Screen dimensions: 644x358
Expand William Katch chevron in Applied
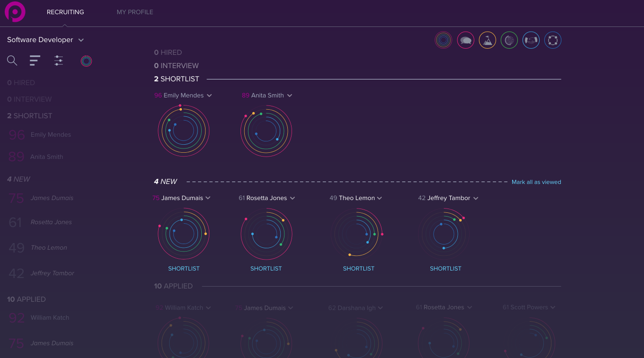tap(208, 308)
